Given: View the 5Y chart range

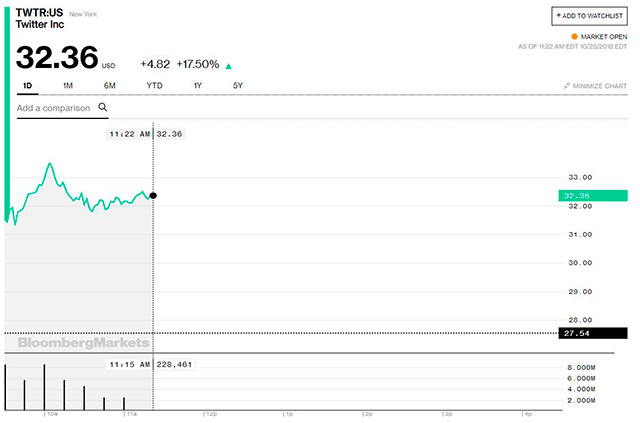Looking at the screenshot, I should (x=238, y=86).
